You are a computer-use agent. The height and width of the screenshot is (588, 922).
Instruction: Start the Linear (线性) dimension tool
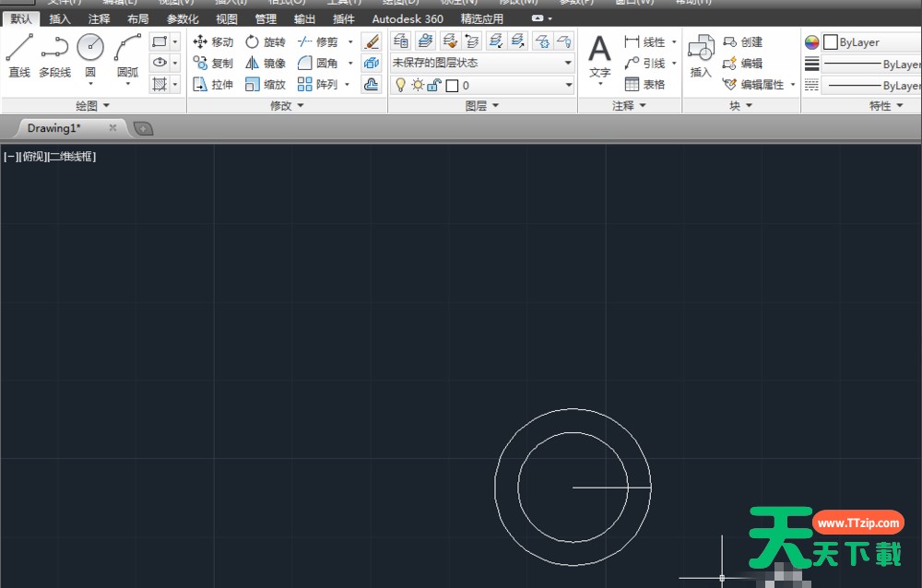644,41
